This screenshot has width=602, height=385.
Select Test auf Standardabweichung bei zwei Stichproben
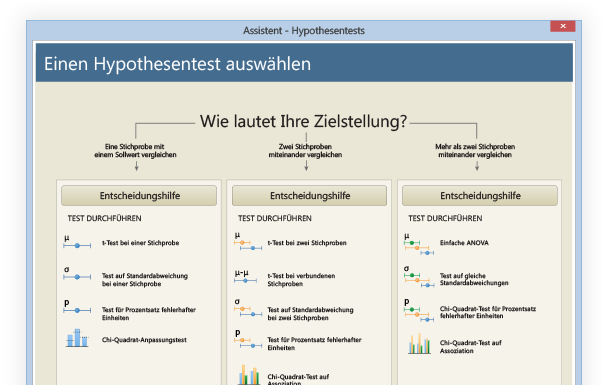point(310,314)
